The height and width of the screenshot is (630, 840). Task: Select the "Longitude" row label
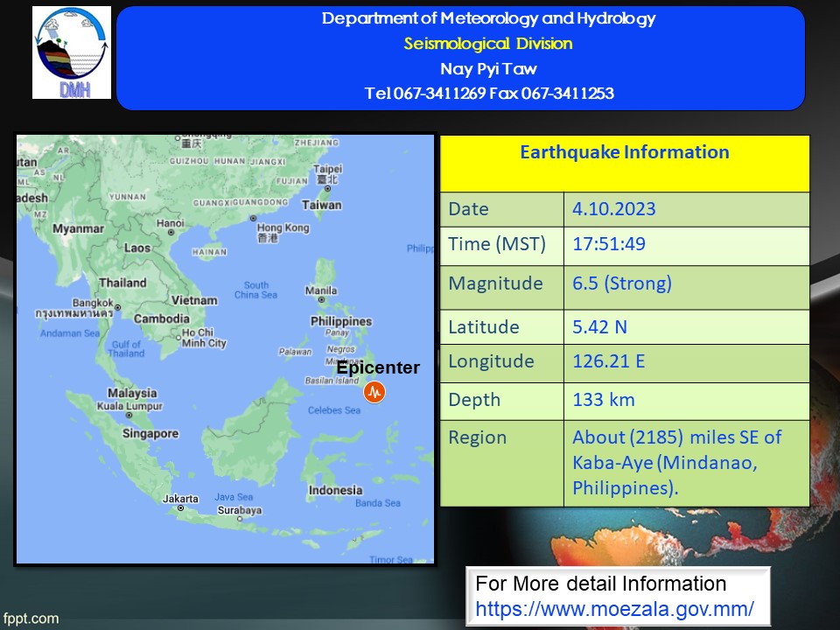point(491,361)
